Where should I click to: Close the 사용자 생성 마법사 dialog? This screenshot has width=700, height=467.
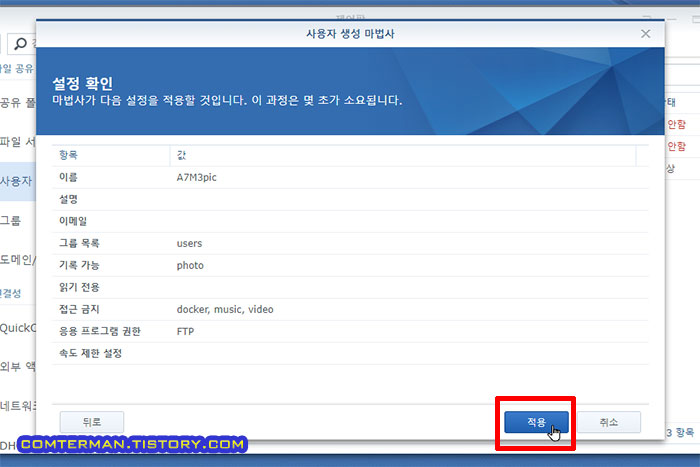645,34
